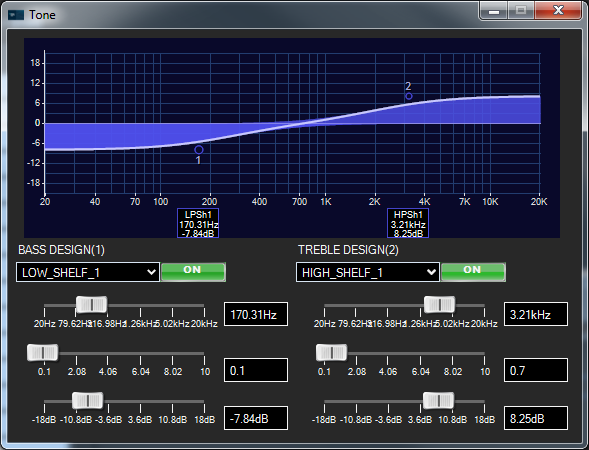Screen dimensions: 589x450
Task: Click the 18dB tick on bass gain slider
Action: point(204,420)
